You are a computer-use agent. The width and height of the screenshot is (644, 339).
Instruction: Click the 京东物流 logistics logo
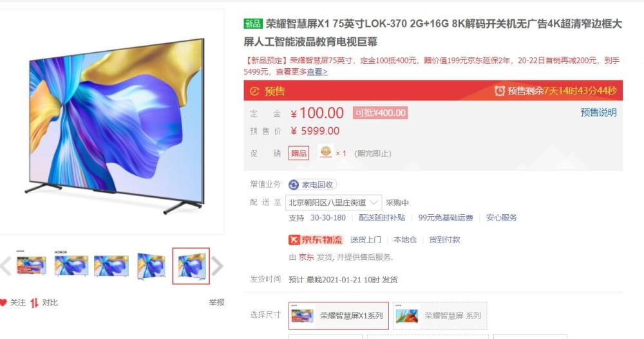coord(316,240)
